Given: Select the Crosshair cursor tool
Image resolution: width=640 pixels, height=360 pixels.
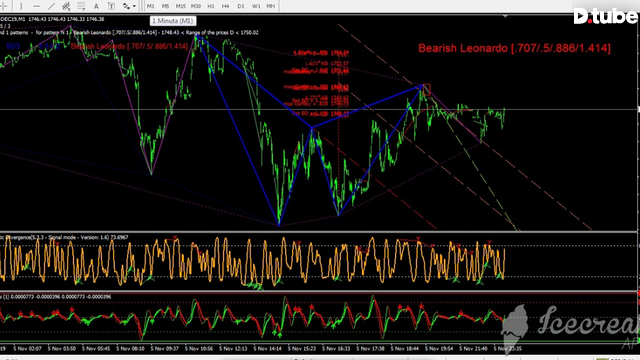Looking at the screenshot, I should [4, 6].
